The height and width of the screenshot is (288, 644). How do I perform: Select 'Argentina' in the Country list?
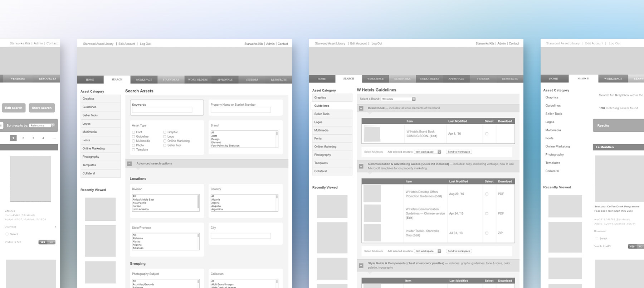pos(217,210)
